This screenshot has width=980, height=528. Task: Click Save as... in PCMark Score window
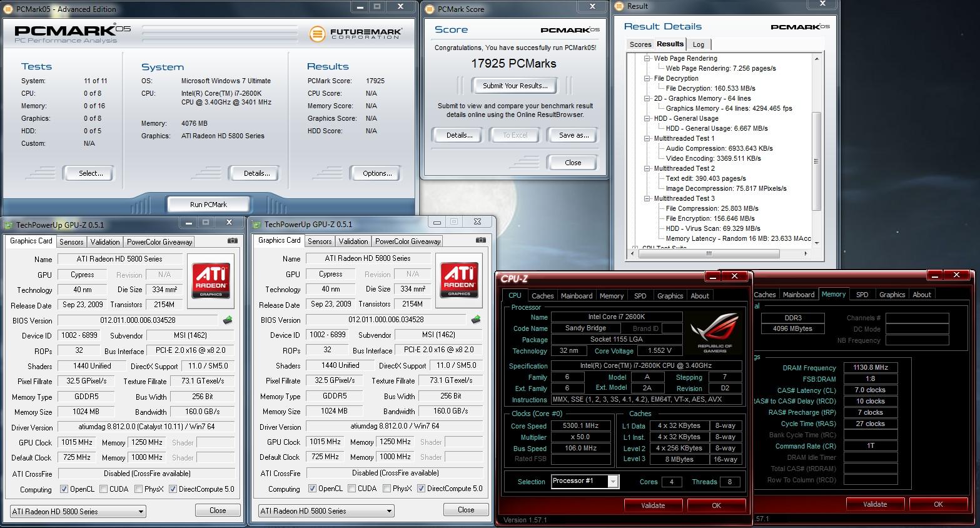pos(573,135)
